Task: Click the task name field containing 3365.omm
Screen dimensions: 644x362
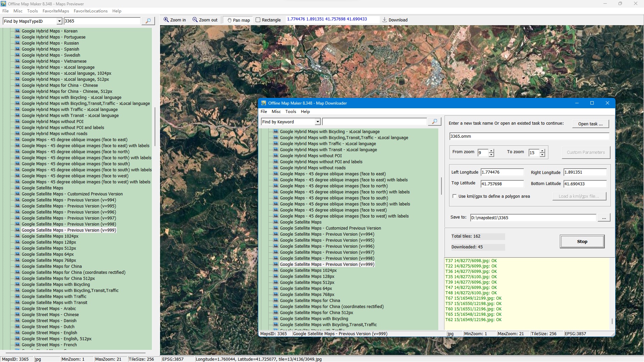Action: click(529, 136)
